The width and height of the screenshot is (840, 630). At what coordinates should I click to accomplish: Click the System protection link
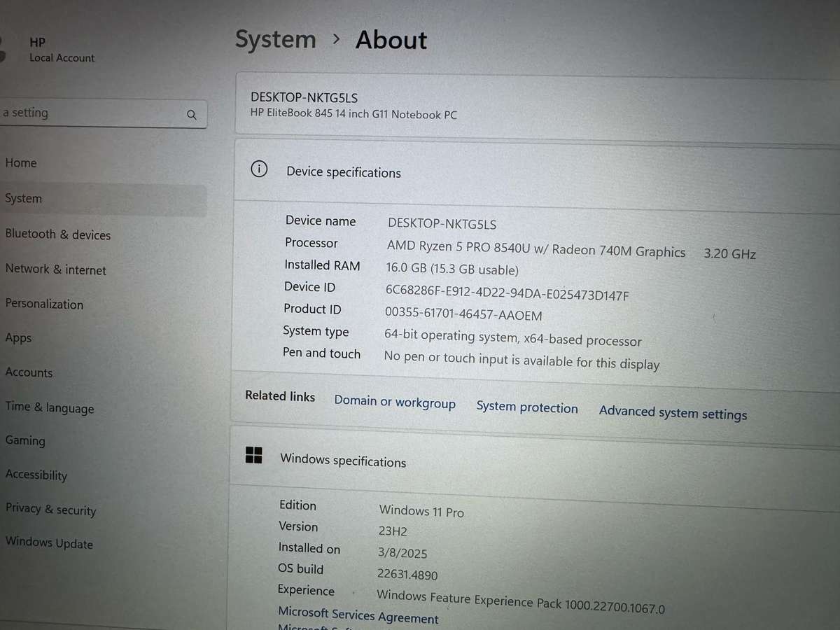pos(527,407)
